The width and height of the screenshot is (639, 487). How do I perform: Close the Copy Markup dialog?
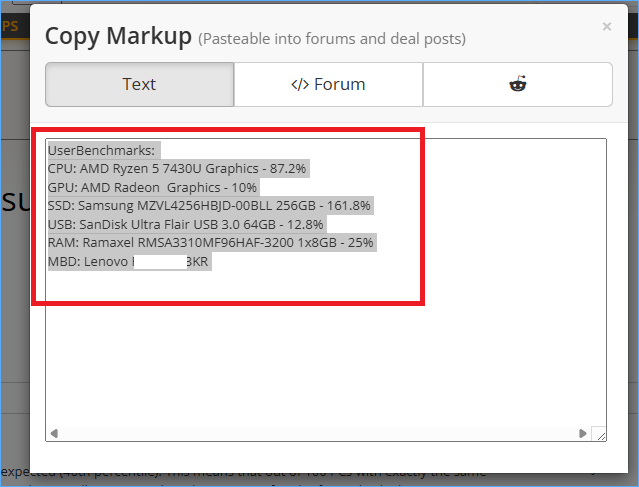607,27
